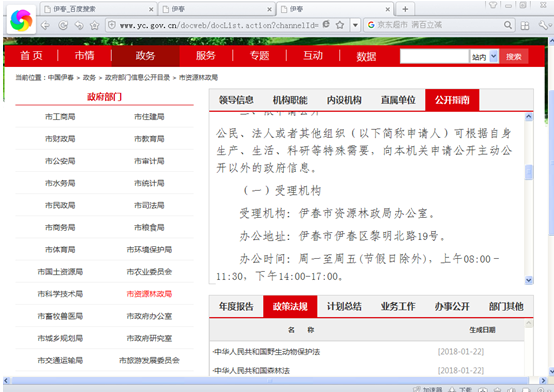554x392 pixels.
Task: Click horizontal scrollbar left arrow
Action: point(6,381)
